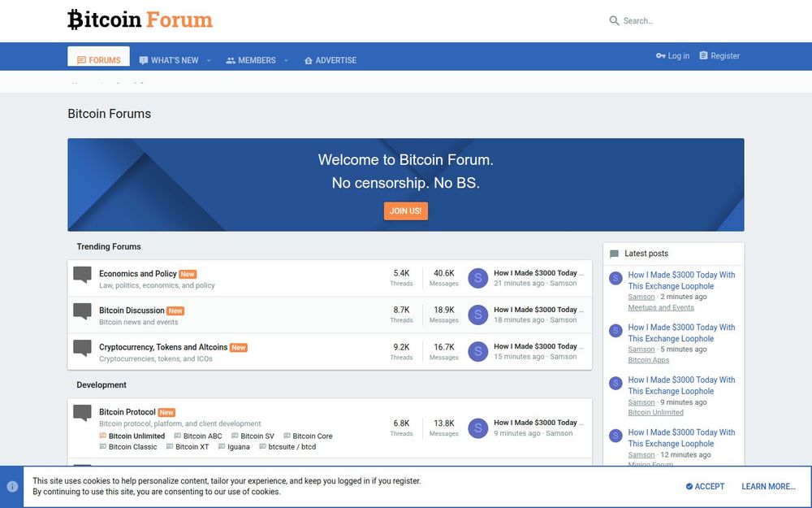Screen dimensions: 812x508
Task: Open latest post posted 5 minutes ago
Action: pyautogui.click(x=681, y=332)
